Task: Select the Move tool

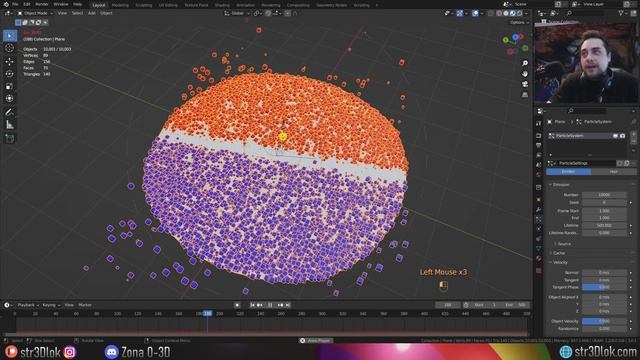Action: pyautogui.click(x=10, y=61)
